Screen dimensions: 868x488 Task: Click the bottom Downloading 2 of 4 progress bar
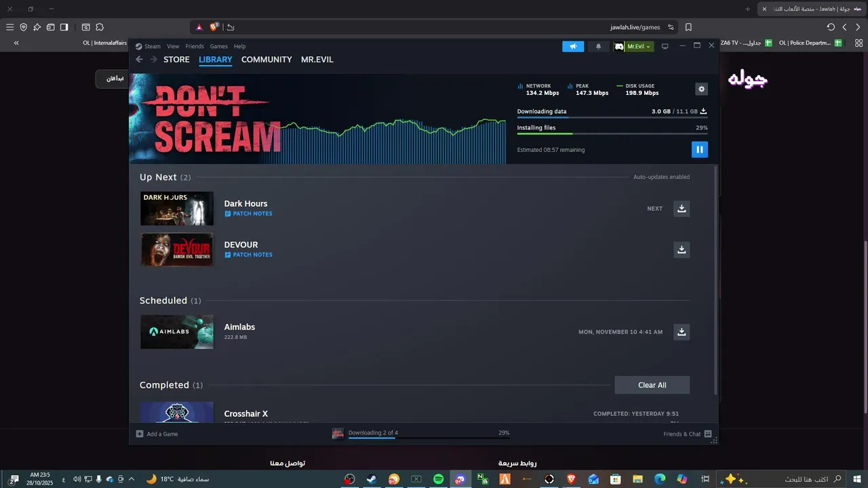tap(429, 438)
